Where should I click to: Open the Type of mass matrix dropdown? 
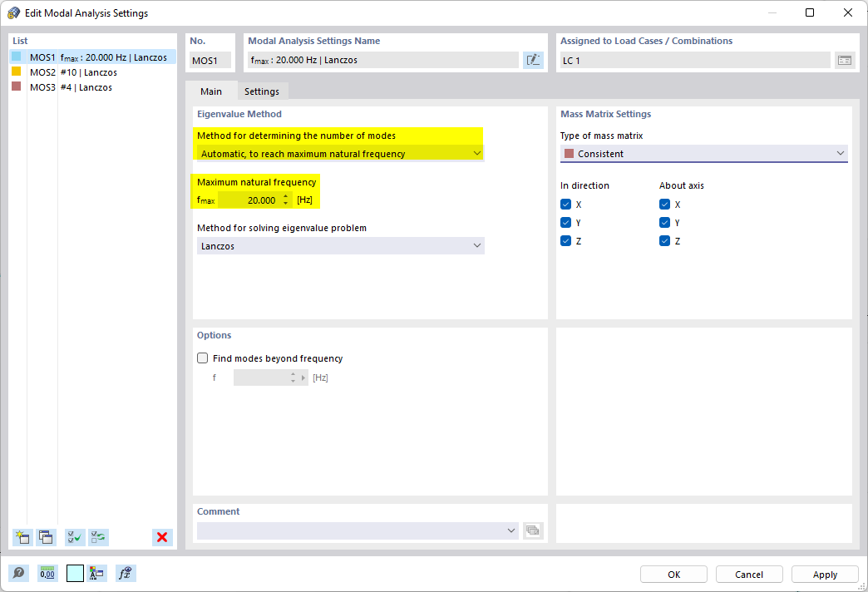[x=703, y=153]
